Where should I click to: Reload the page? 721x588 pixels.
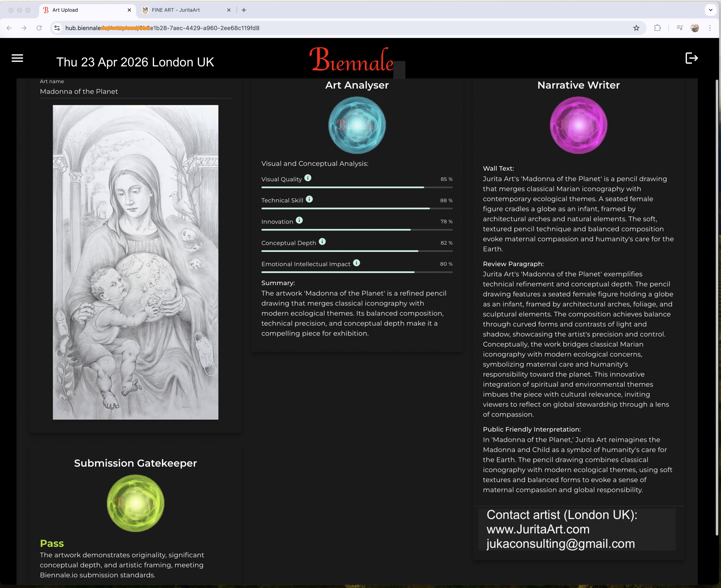point(39,28)
